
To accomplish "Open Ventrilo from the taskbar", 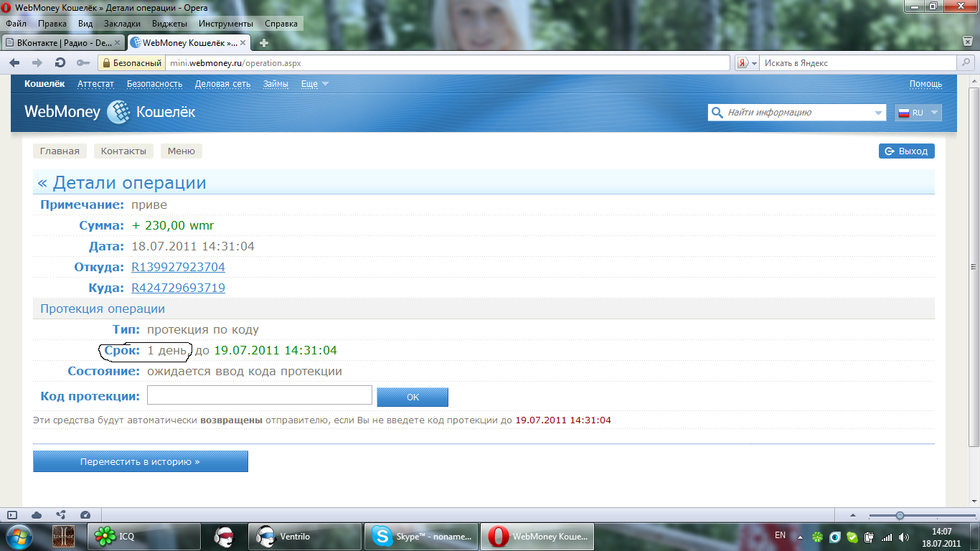I will tap(306, 537).
